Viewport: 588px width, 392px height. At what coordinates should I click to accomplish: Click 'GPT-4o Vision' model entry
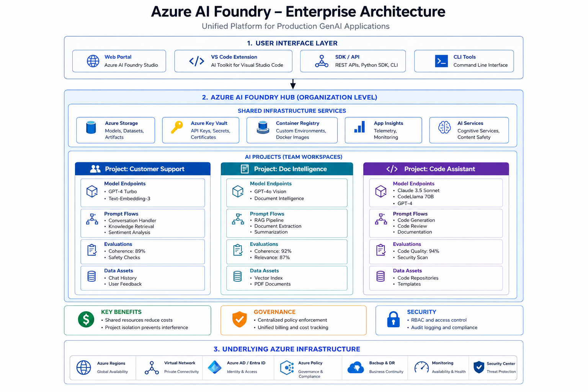(270, 192)
